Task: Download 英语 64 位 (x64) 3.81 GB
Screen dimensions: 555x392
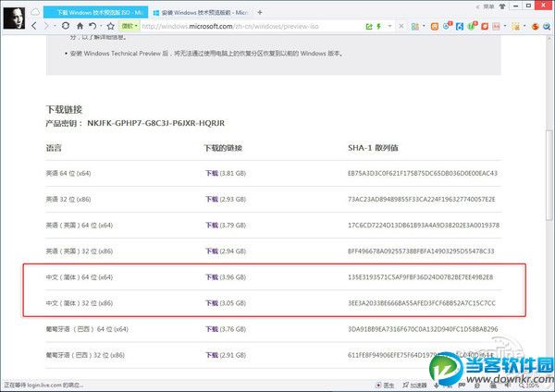Action: point(212,174)
